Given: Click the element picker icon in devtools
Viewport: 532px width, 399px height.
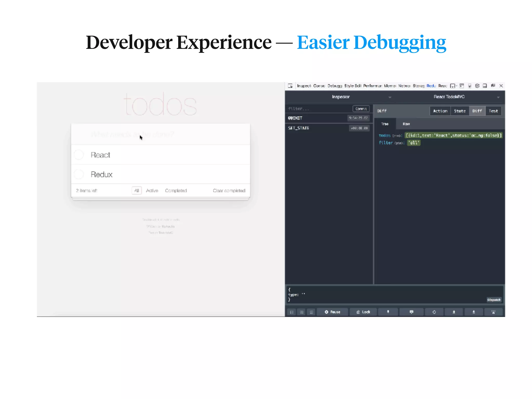Looking at the screenshot, I should [290, 86].
